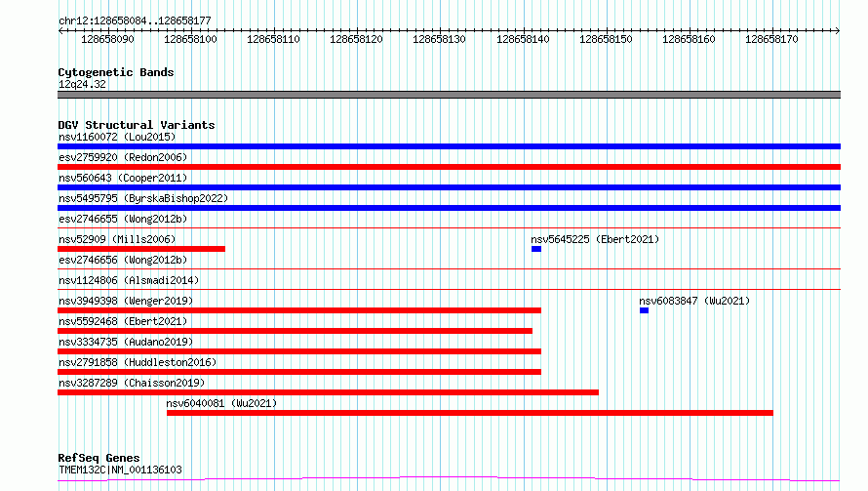Click the DGV Structural Variants track title
This screenshot has height=491, width=868.
pos(137,125)
